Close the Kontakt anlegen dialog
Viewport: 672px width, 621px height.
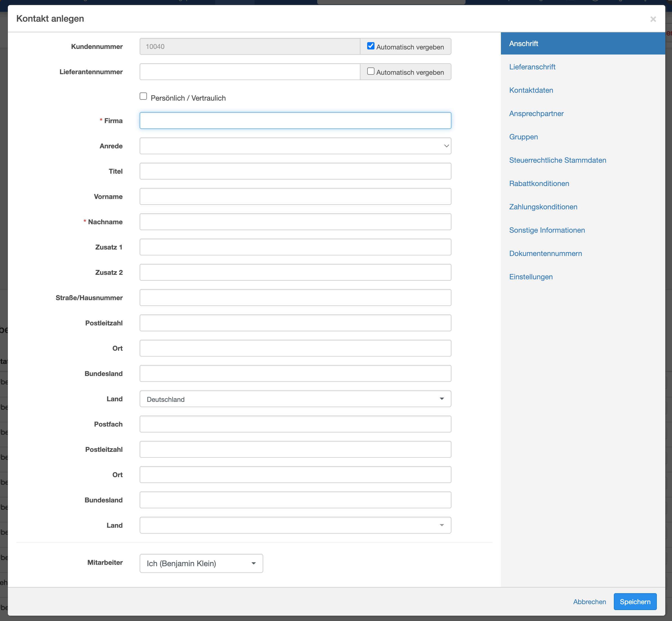pyautogui.click(x=653, y=19)
